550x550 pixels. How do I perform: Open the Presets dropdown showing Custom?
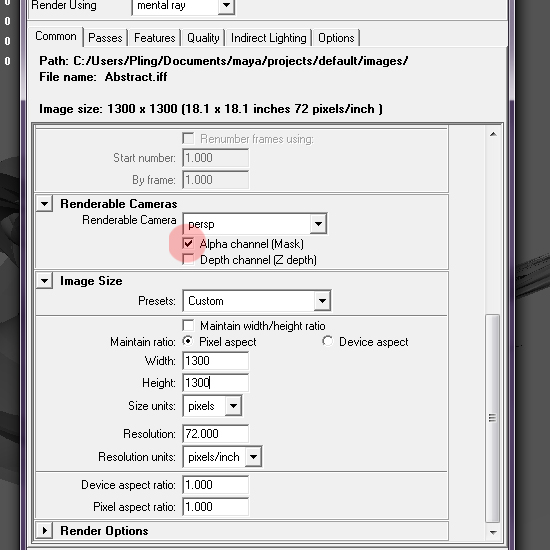click(256, 301)
